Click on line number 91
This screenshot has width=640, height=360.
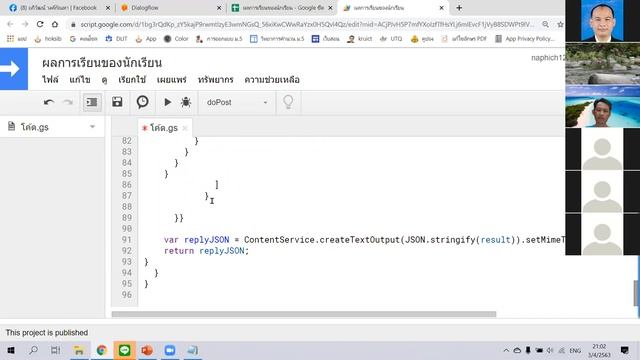click(127, 240)
